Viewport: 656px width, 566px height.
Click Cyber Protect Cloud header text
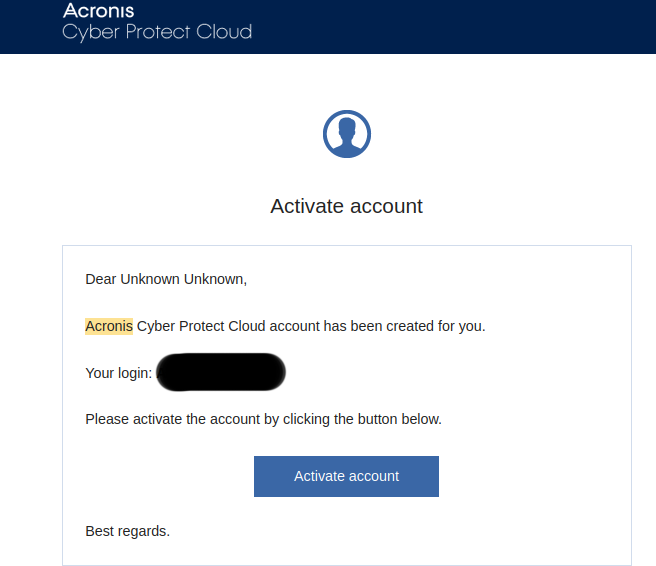(x=157, y=32)
